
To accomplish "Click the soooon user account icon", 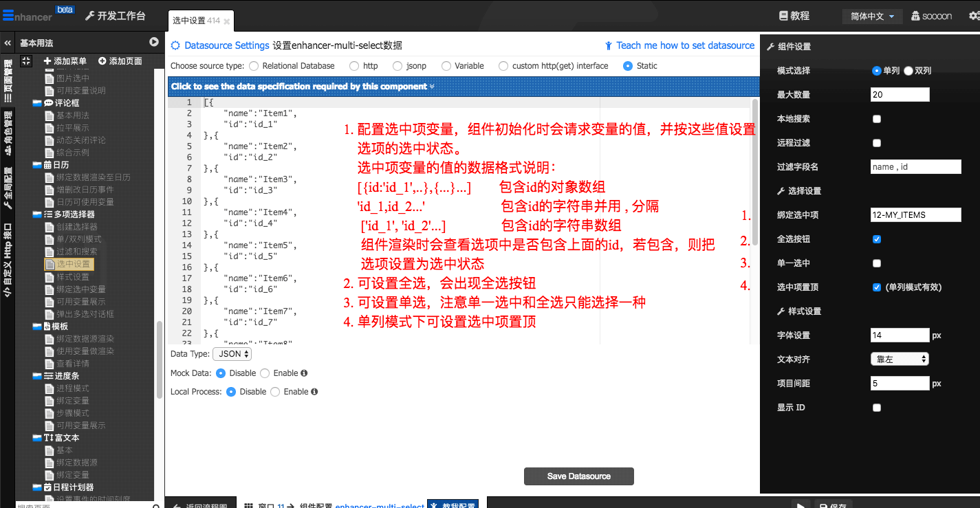I will 915,16.
